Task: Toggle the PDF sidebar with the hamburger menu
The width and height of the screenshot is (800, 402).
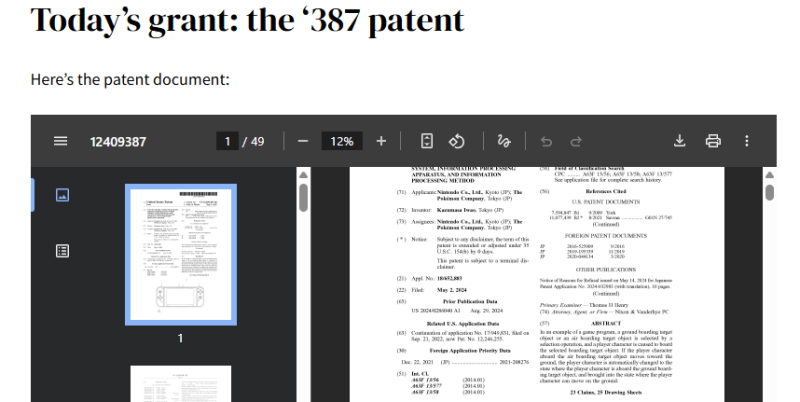Action: coord(60,141)
